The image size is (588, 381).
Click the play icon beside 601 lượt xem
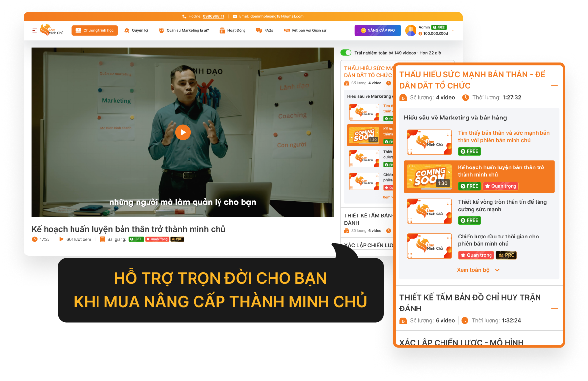pyautogui.click(x=61, y=239)
